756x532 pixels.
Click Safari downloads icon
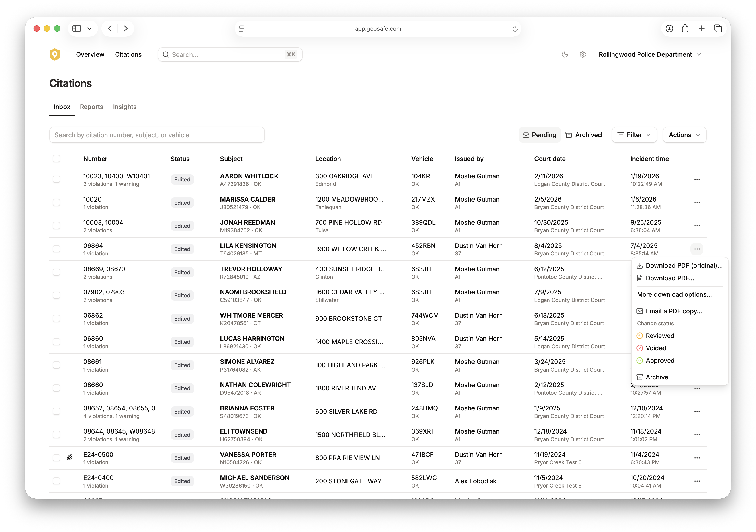tap(669, 29)
